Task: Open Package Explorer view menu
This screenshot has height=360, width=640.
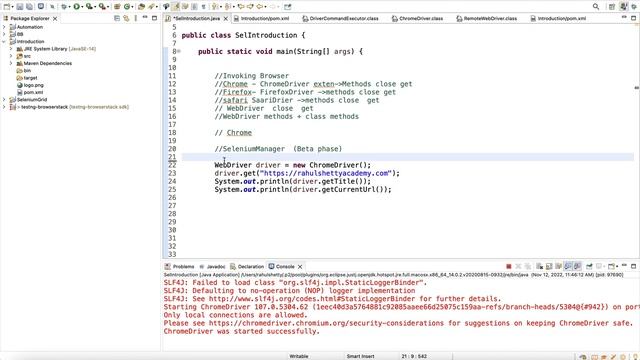Action: pos(136,18)
